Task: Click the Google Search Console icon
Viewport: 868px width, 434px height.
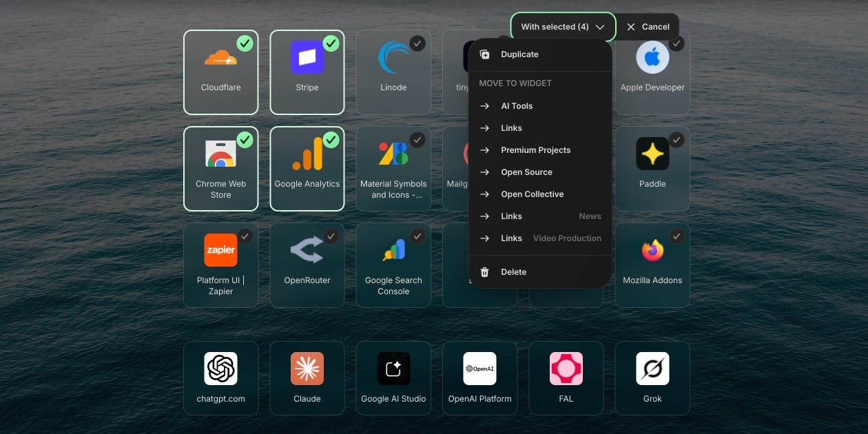Action: 393,250
